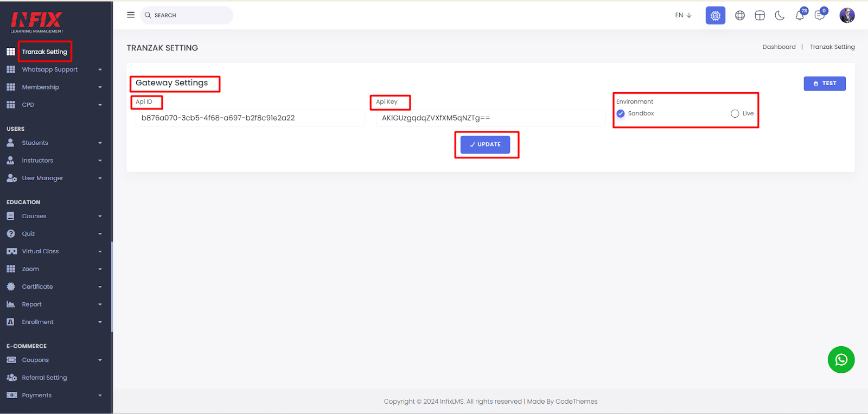
Task: Expand Payments menu arrow
Action: (x=100, y=396)
